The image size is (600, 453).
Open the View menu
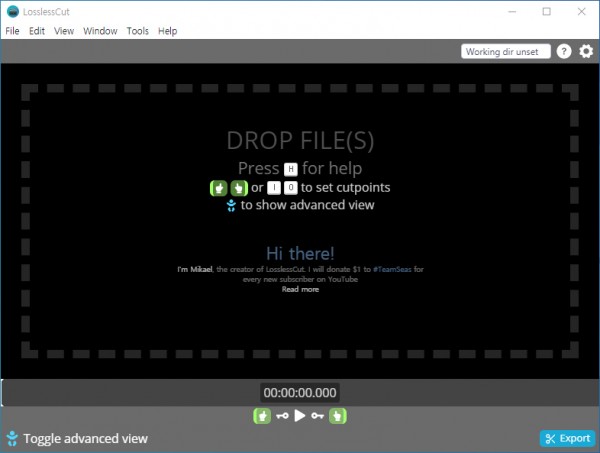click(x=64, y=31)
